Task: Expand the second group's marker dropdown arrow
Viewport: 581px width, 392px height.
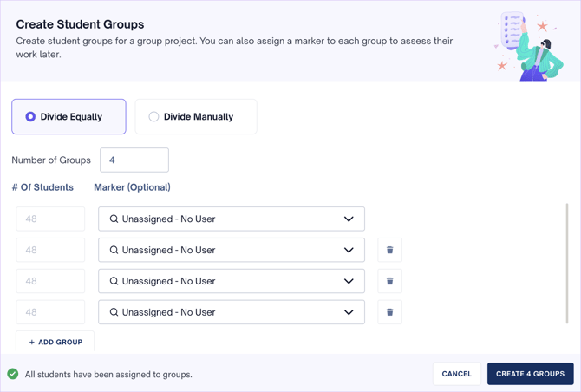Action: point(349,250)
